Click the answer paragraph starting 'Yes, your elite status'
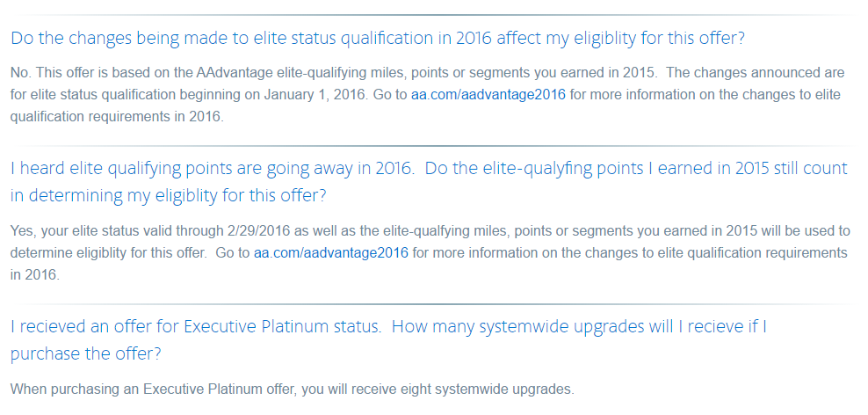The image size is (868, 415). click(x=430, y=252)
